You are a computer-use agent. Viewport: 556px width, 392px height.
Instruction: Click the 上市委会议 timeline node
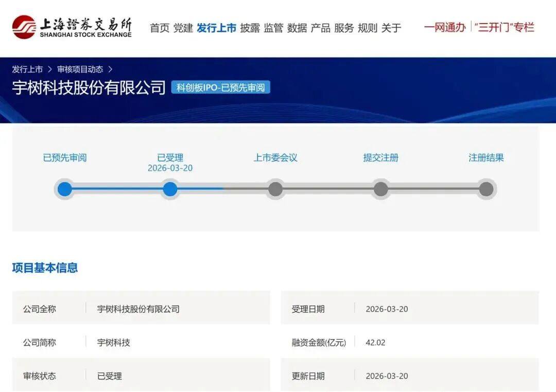coord(275,189)
